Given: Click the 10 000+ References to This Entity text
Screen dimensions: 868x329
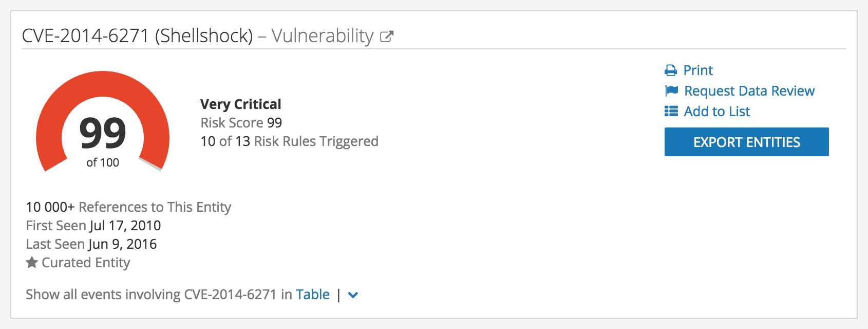Looking at the screenshot, I should 128,207.
